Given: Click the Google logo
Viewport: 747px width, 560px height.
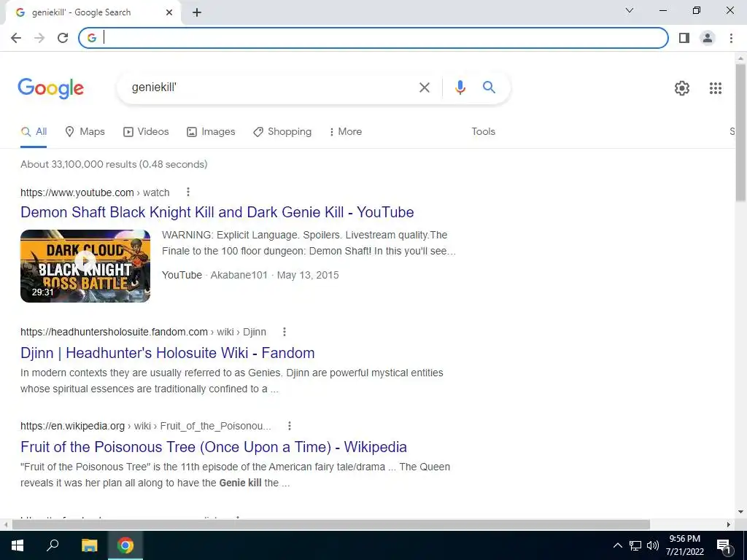Looking at the screenshot, I should [51, 88].
